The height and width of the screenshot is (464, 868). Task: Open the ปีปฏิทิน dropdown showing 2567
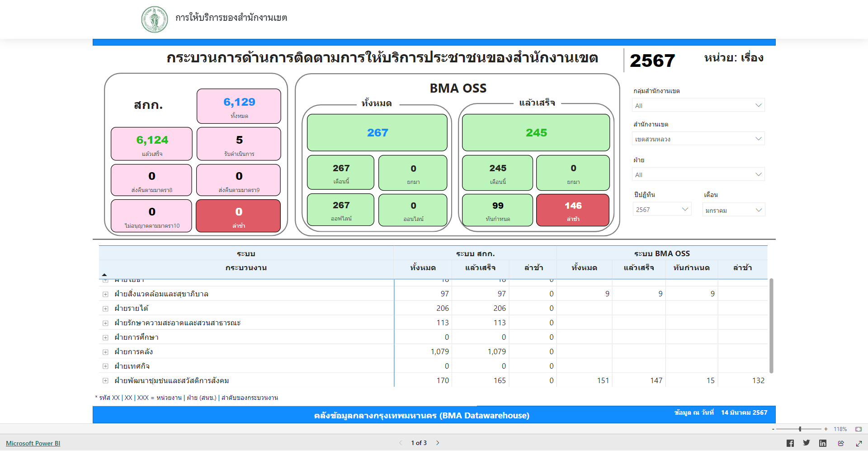[x=661, y=209]
